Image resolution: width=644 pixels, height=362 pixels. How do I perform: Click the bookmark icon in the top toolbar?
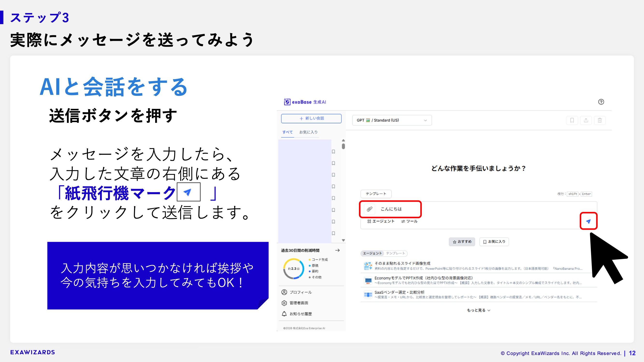pyautogui.click(x=572, y=120)
